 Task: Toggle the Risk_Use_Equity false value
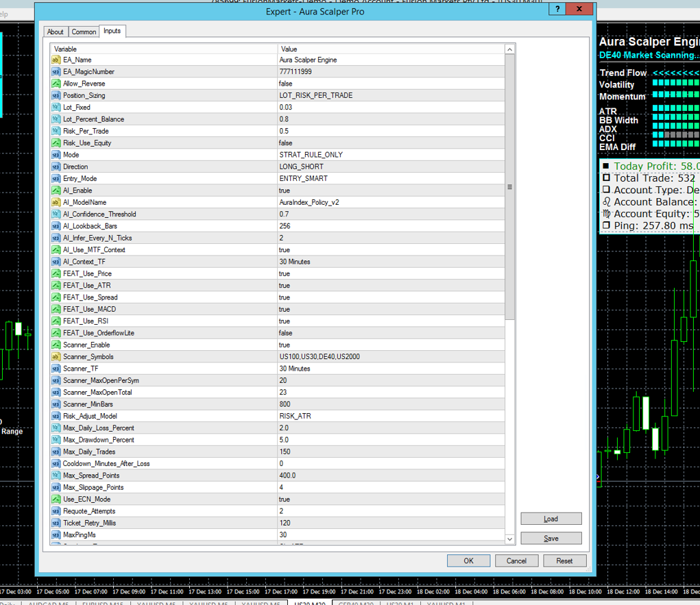click(286, 143)
